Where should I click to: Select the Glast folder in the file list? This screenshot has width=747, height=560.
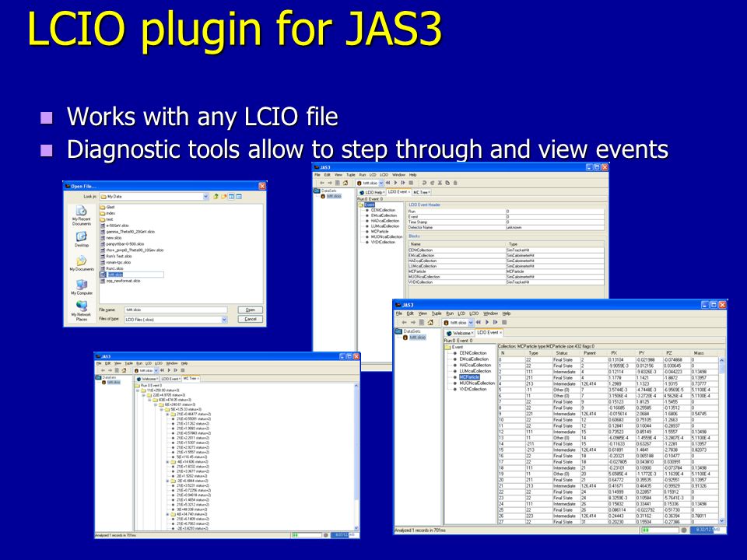107,207
